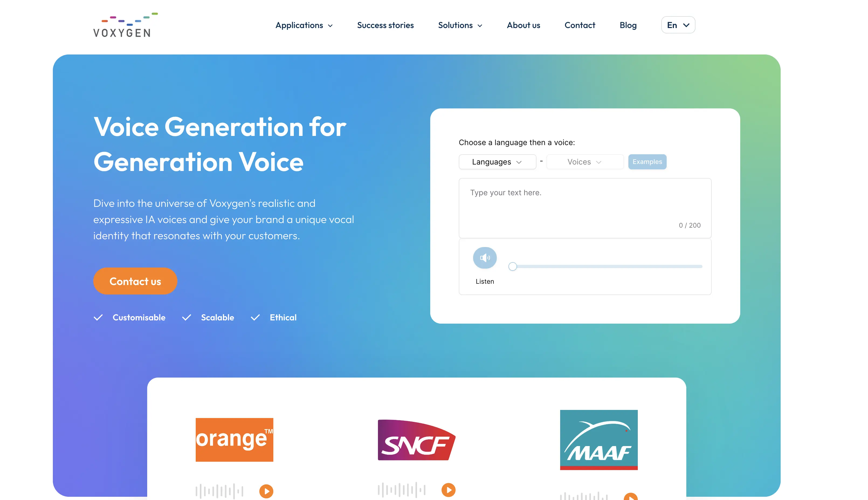This screenshot has height=500, width=868.
Task: Expand the Applications navigation menu
Action: click(305, 25)
